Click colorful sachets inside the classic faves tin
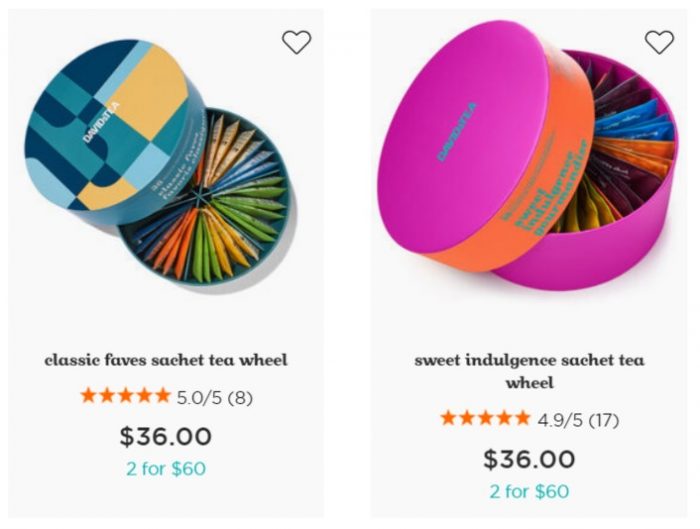Viewport: 700px width, 529px height. [210, 201]
